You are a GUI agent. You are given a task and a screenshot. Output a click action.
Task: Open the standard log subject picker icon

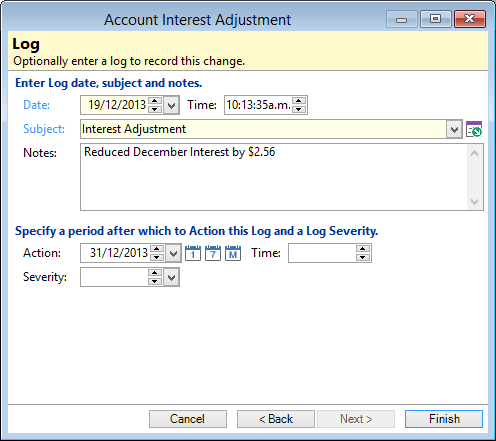click(x=474, y=129)
